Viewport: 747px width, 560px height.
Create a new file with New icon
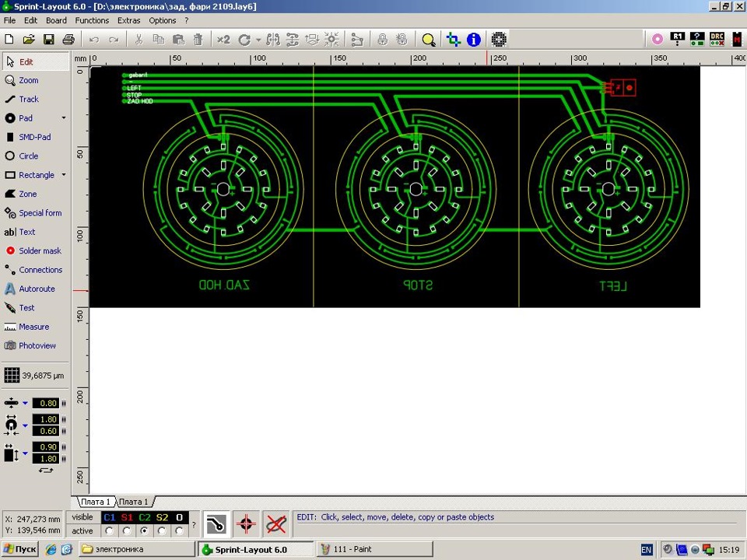click(x=9, y=40)
